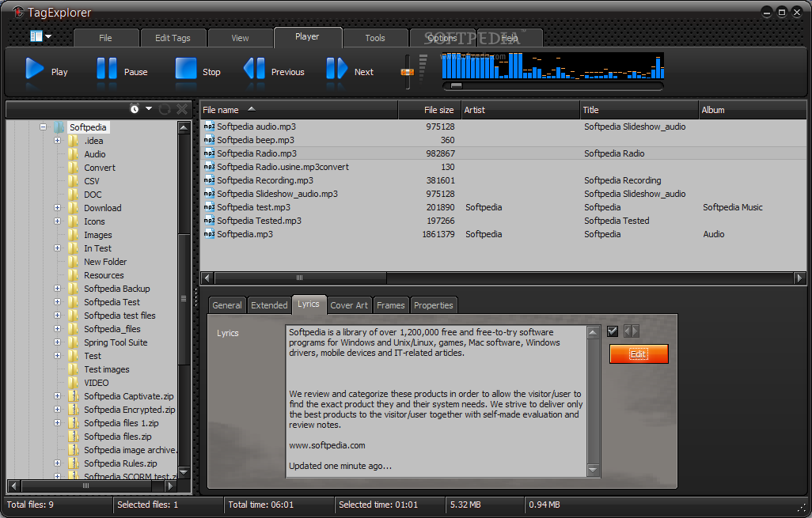The width and height of the screenshot is (812, 518).
Task: Click the orange Edit button
Action: tap(639, 354)
